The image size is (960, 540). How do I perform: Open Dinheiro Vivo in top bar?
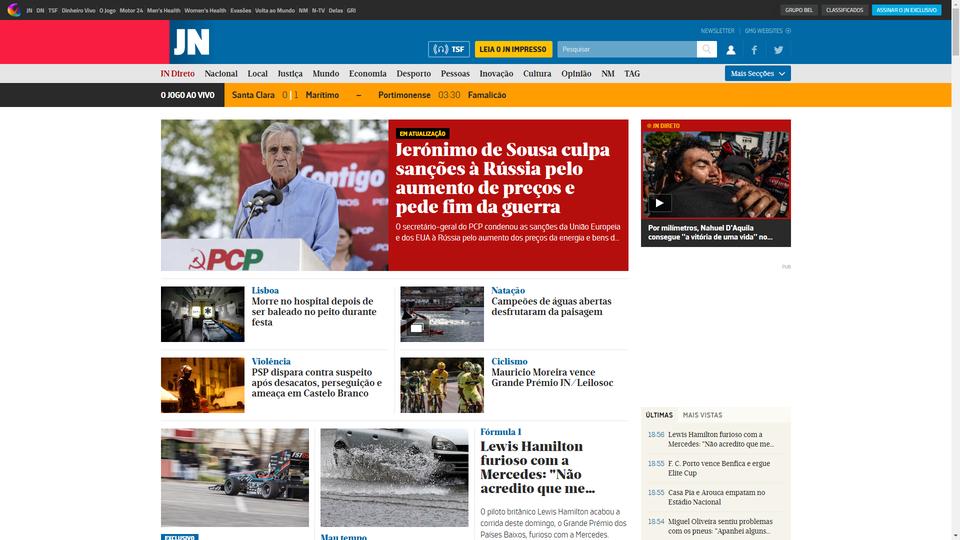pyautogui.click(x=78, y=10)
